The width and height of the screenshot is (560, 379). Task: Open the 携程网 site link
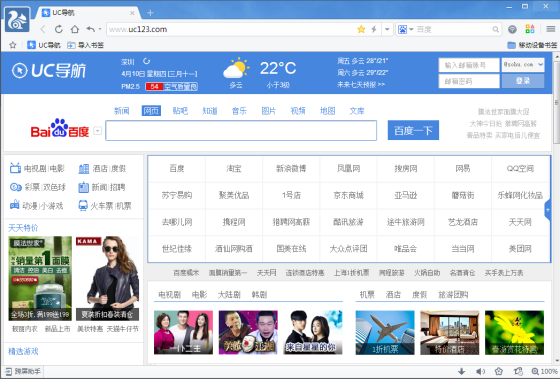(234, 222)
